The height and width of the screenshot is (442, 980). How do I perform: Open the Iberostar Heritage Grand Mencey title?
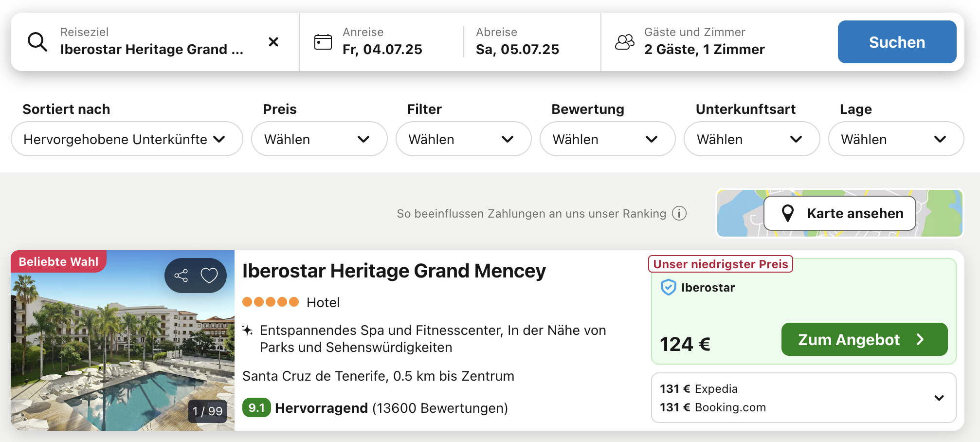pos(394,271)
